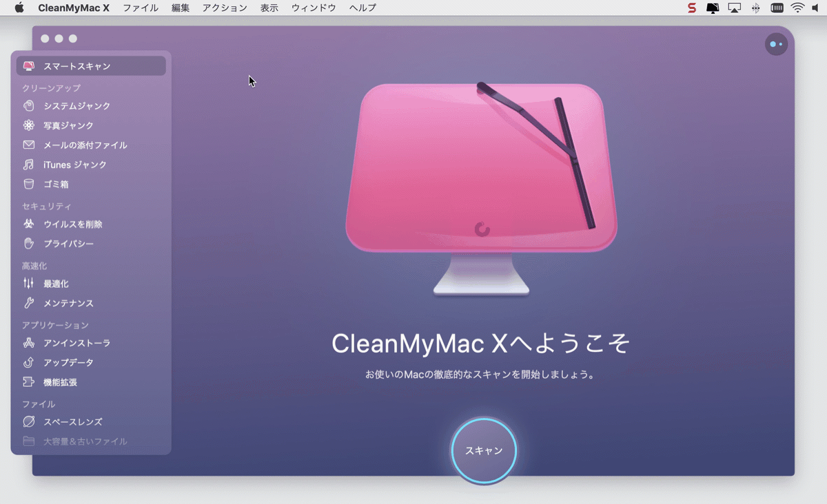827x504 pixels.
Task: Click the battery status icon in menu bar
Action: tap(777, 8)
